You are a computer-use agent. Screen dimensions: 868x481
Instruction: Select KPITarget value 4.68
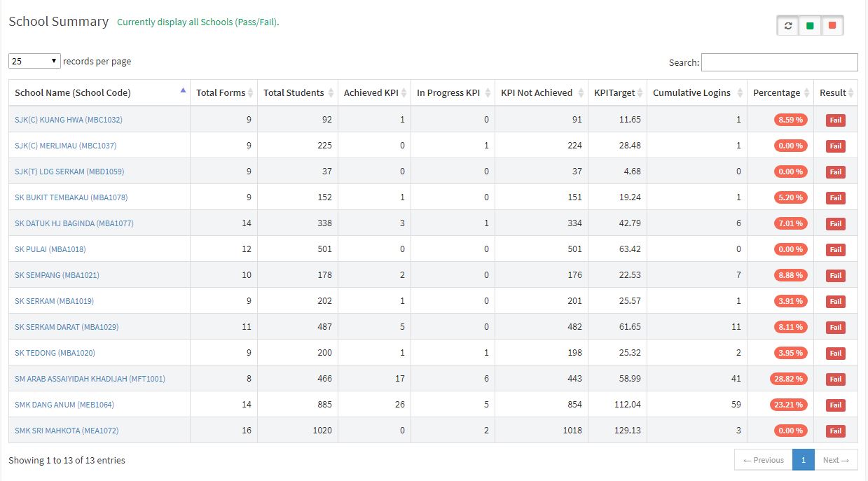tap(632, 172)
